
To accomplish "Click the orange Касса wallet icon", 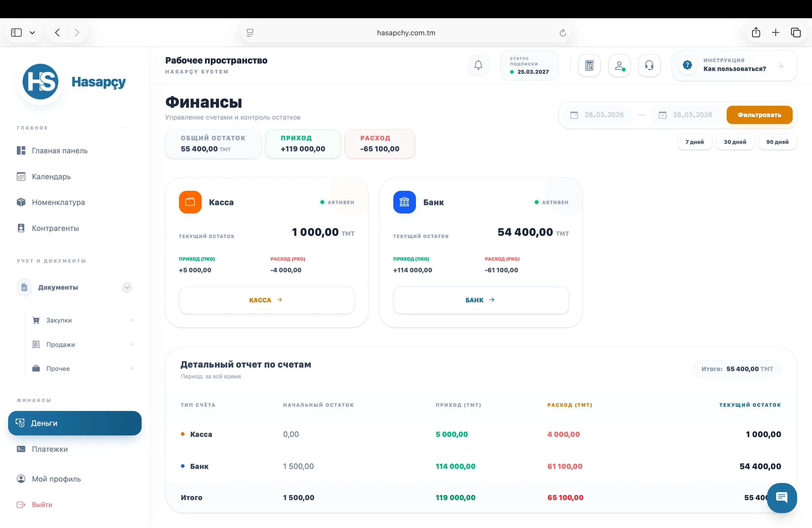I will point(190,202).
